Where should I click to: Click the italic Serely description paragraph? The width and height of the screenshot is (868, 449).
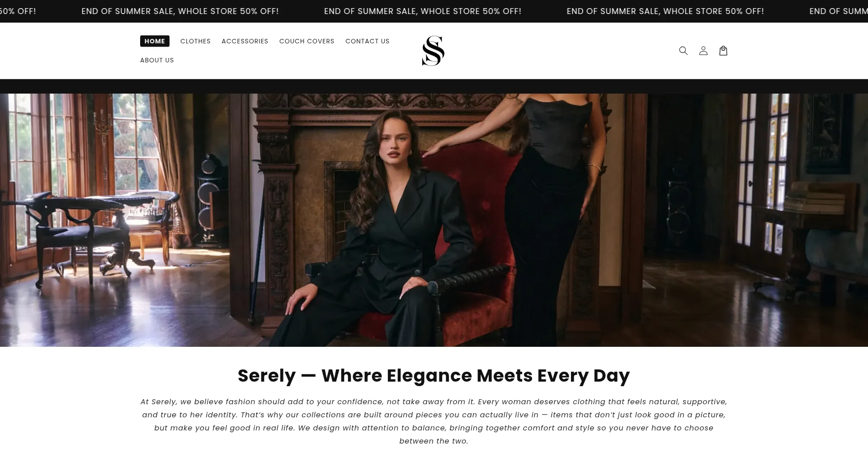(x=434, y=421)
